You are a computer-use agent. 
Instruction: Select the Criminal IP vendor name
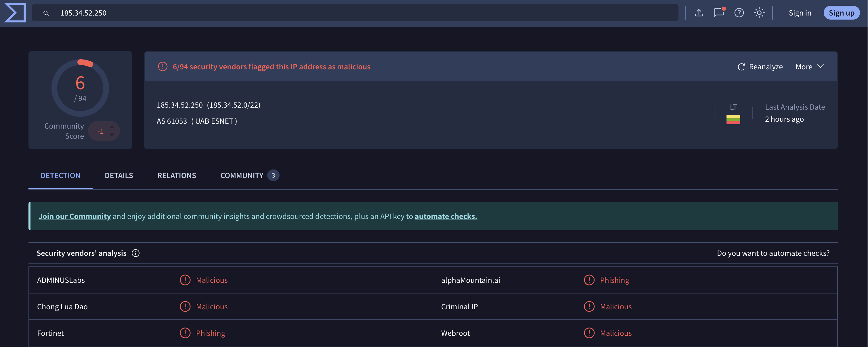[459, 307]
